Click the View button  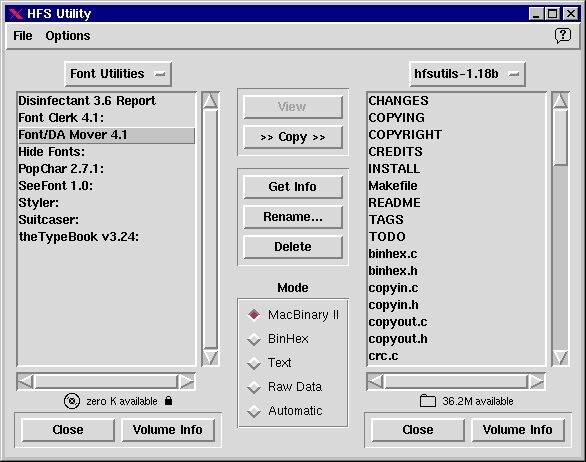293,107
